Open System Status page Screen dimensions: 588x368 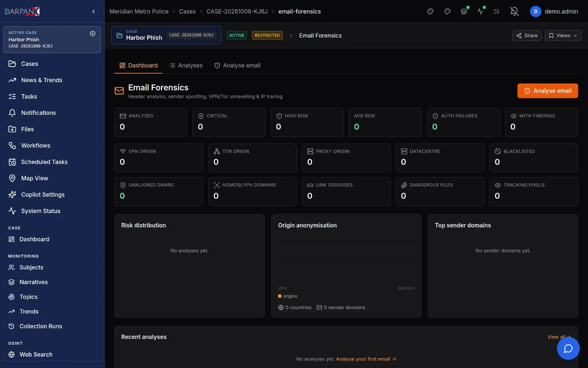(52, 211)
